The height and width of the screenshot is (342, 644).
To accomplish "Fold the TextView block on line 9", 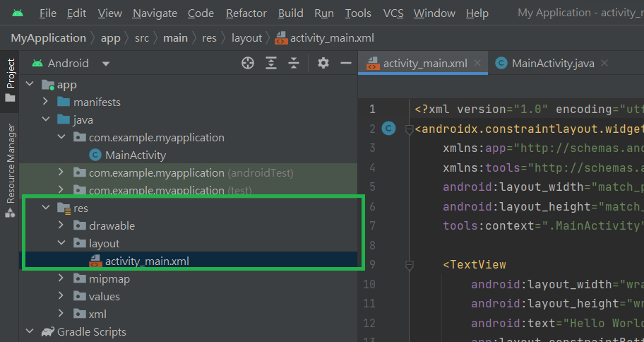I will click(x=409, y=266).
